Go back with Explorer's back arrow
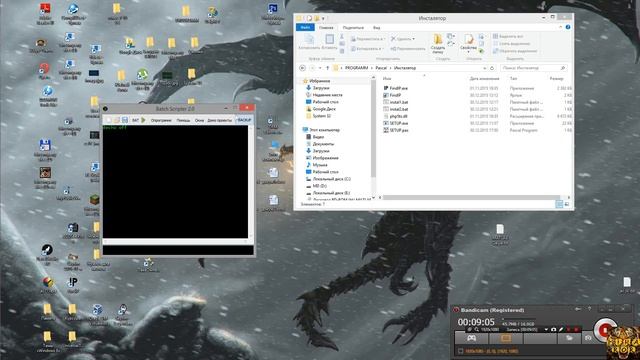This screenshot has width=640, height=360. (x=302, y=68)
